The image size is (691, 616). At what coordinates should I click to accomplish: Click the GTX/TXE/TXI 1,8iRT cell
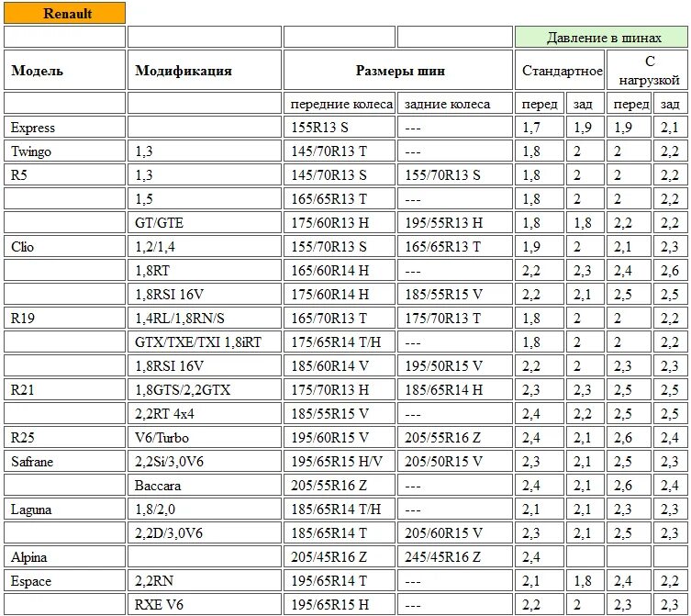(x=204, y=342)
